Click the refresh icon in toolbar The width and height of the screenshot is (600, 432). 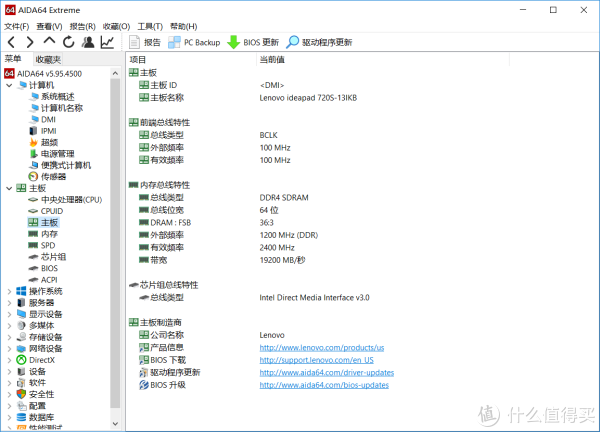tap(68, 42)
